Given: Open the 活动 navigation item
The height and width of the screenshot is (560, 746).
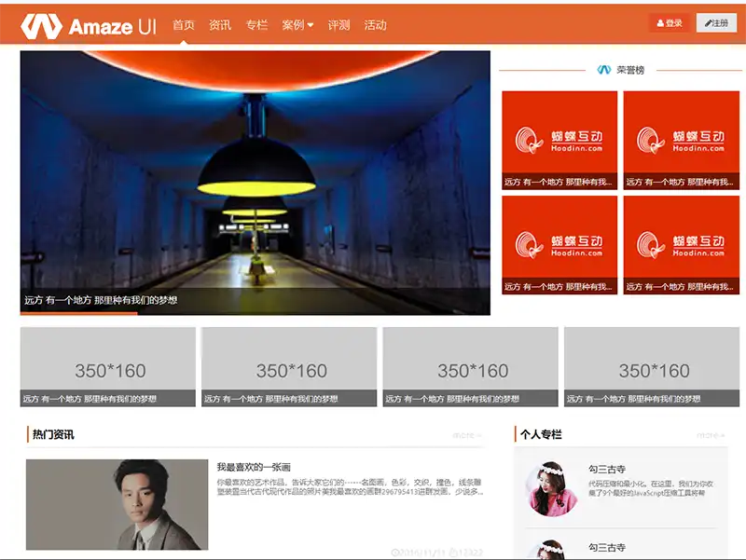Looking at the screenshot, I should pos(375,25).
